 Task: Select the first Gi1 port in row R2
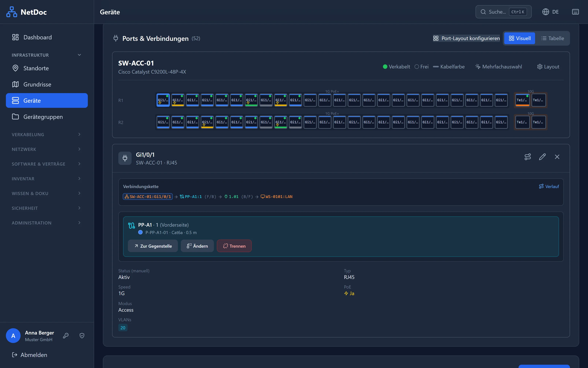click(163, 122)
